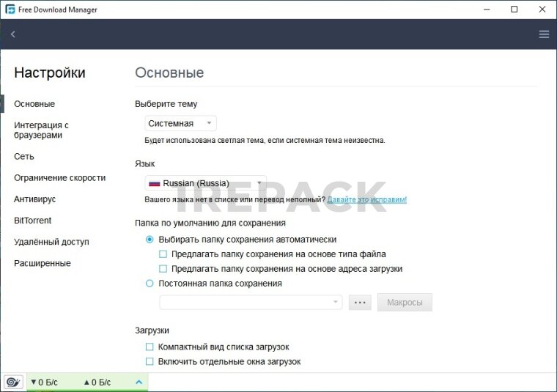Expand the permanent save folder combo box

click(336, 303)
